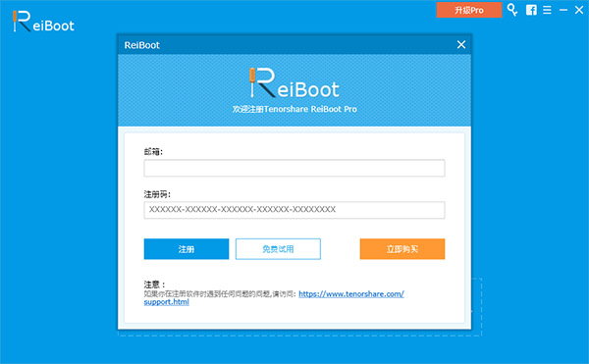The height and width of the screenshot is (364, 589).
Task: Open the Facebook icon in title bar
Action: click(531, 10)
